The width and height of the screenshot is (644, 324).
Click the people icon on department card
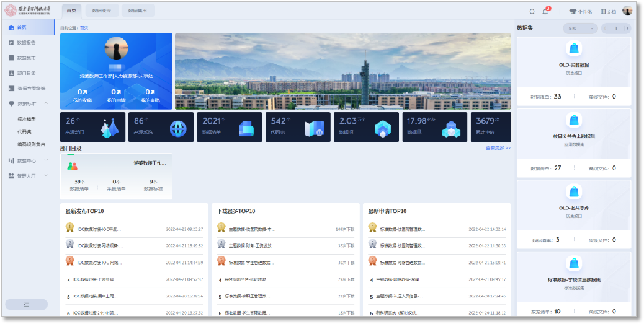(73, 166)
